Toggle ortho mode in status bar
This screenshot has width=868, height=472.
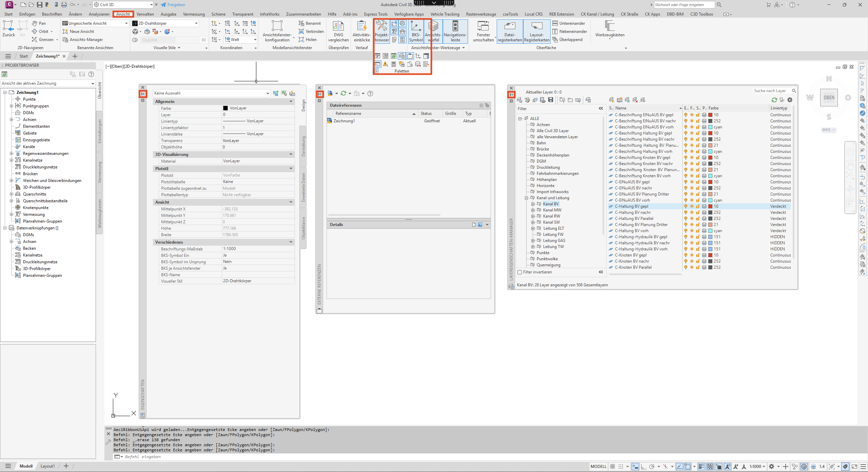point(643,467)
